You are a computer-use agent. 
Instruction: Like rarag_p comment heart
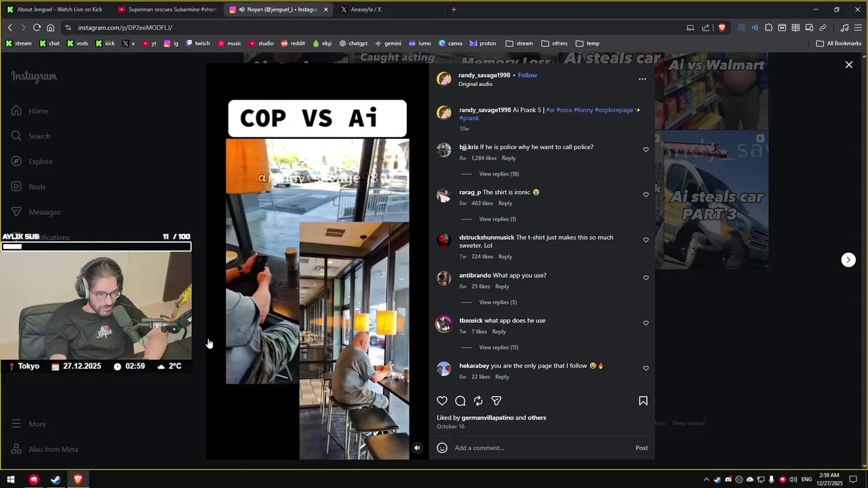(646, 195)
